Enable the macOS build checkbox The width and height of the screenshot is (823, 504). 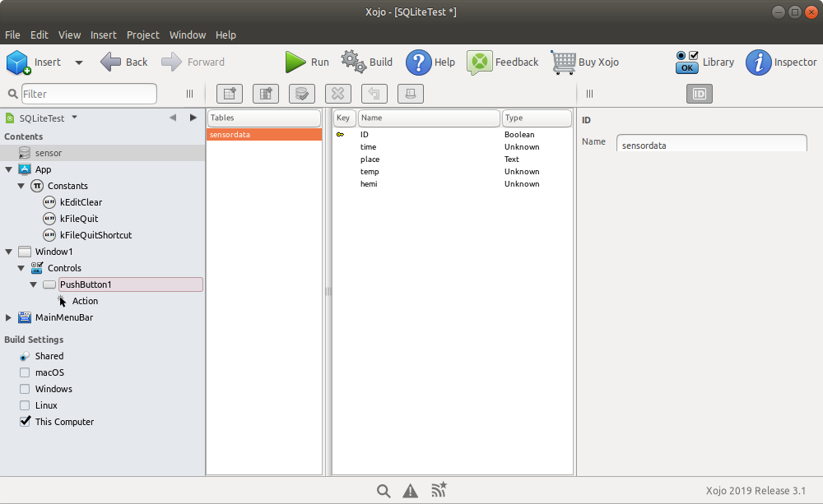coord(25,372)
